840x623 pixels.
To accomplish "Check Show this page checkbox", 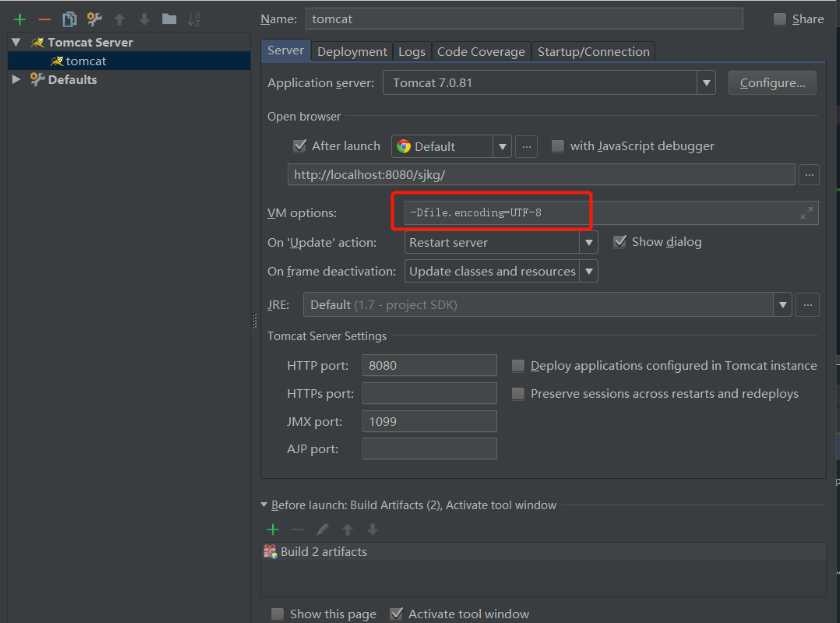I will (278, 614).
